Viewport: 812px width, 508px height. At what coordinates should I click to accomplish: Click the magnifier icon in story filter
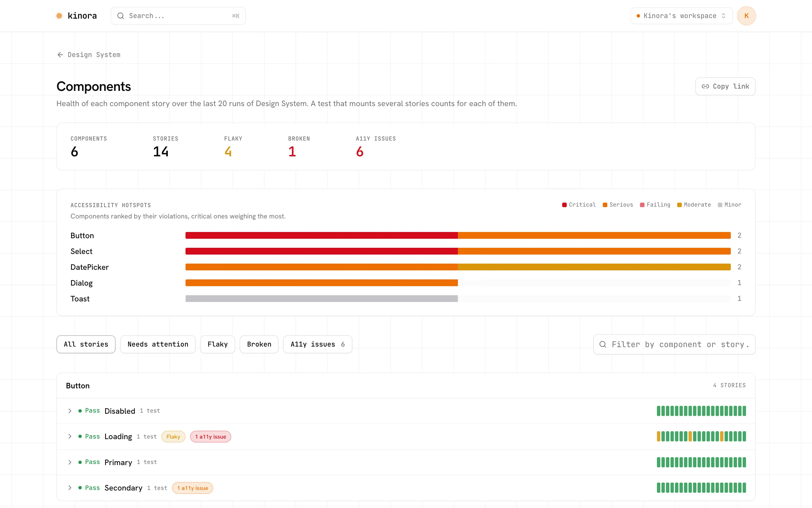[x=603, y=344]
